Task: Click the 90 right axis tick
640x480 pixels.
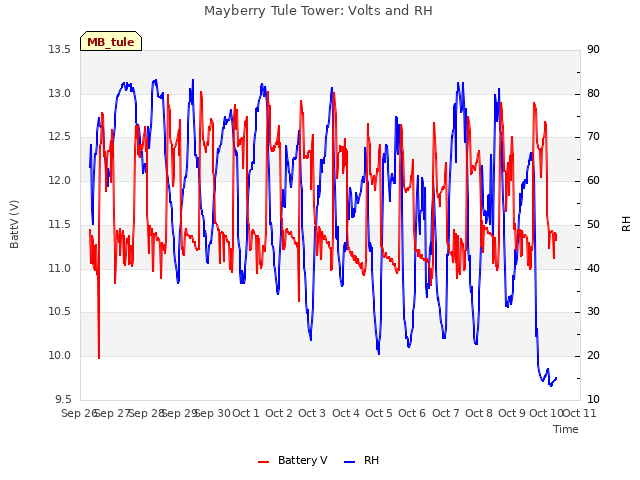Action: click(593, 49)
